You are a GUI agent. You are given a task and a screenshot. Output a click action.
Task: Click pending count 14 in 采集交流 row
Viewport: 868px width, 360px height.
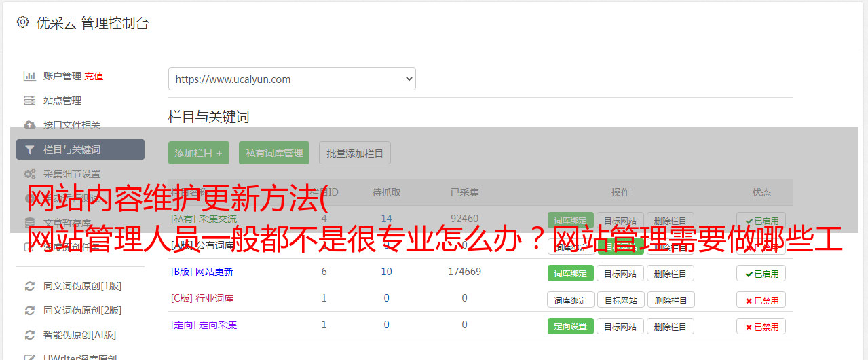[387, 219]
